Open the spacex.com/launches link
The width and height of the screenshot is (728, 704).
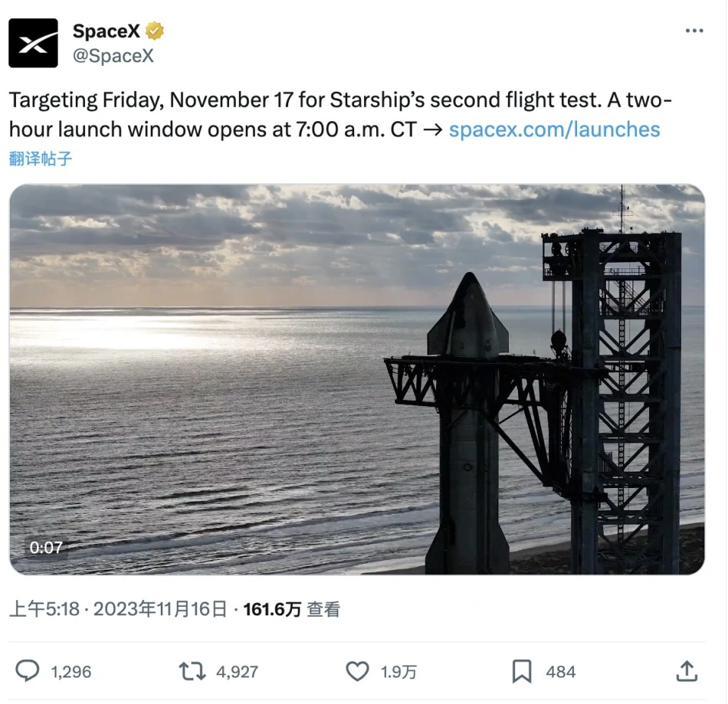(x=554, y=130)
